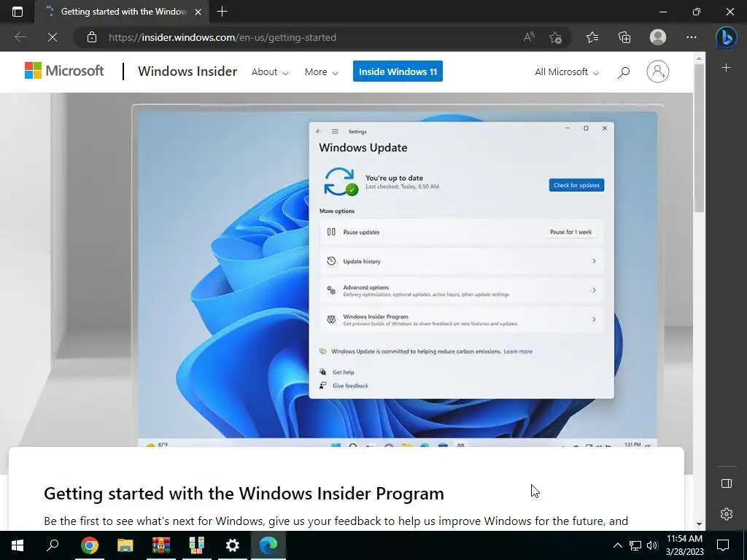The width and height of the screenshot is (747, 560).
Task: Open tab actions menu icon
Action: click(x=18, y=12)
